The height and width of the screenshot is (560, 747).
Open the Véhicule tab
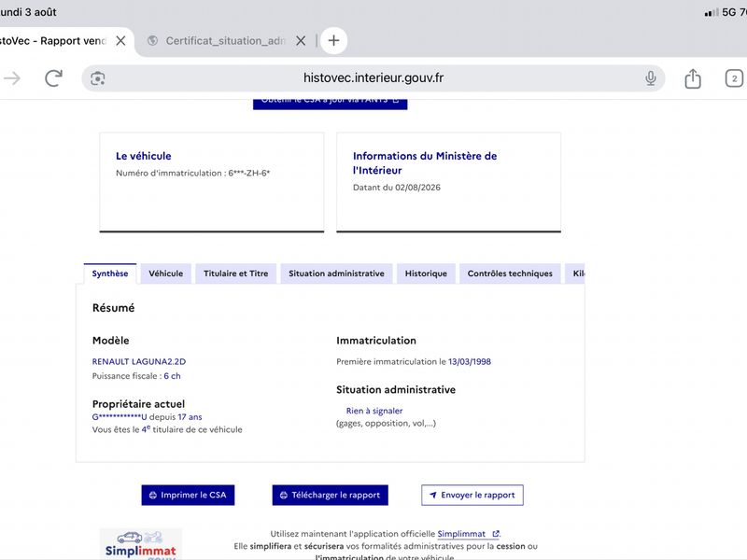point(166,273)
